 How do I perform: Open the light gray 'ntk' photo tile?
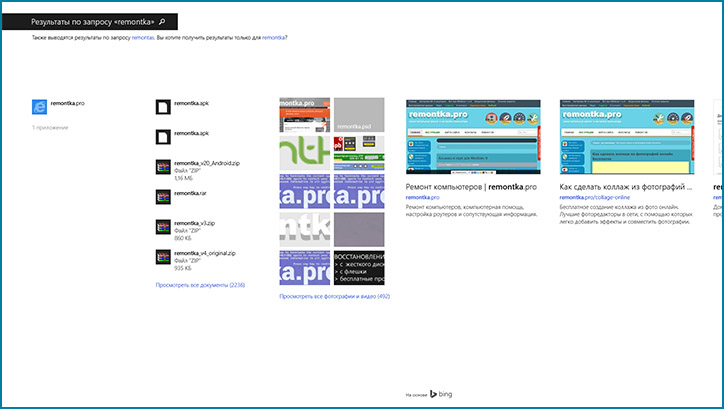(x=305, y=229)
